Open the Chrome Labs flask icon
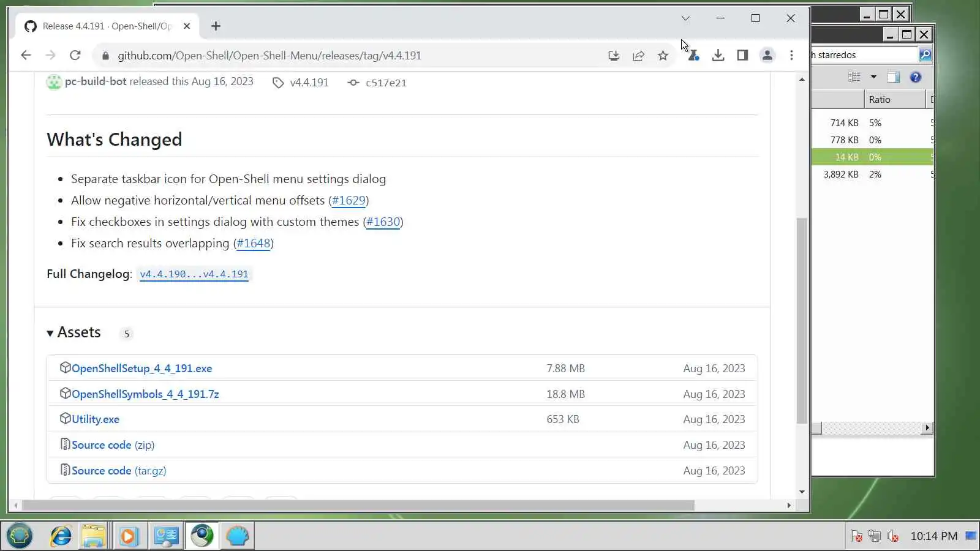 pos(693,56)
